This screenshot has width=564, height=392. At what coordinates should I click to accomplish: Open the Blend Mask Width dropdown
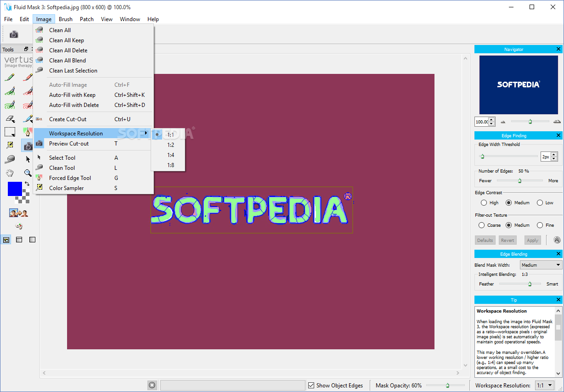(x=541, y=265)
